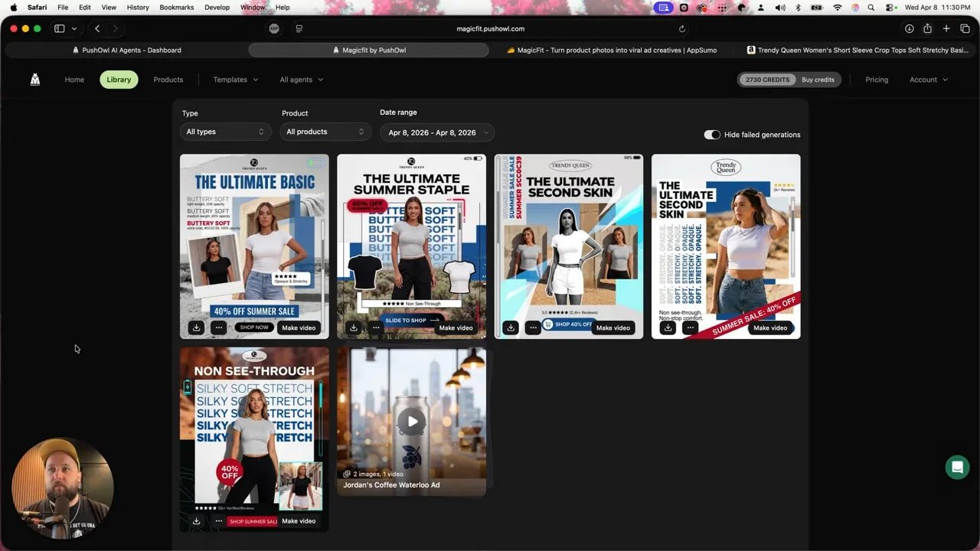Screen dimensions: 980x551
Task: Open the Wi-Fi menu in the menu bar
Action: tap(838, 7)
